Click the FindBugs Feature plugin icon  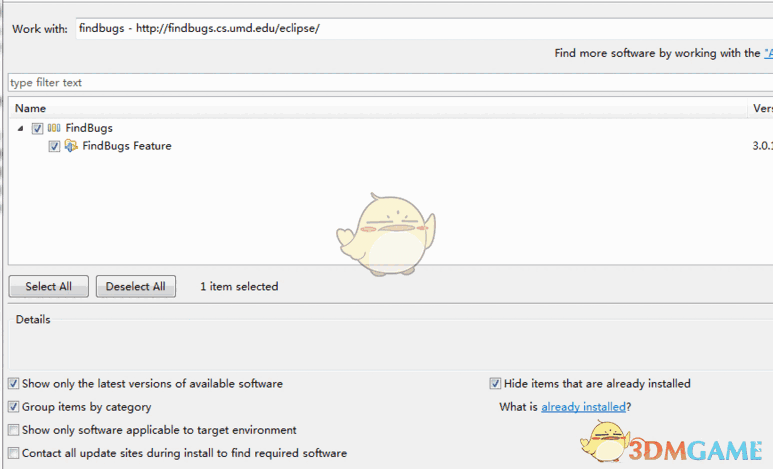[71, 146]
